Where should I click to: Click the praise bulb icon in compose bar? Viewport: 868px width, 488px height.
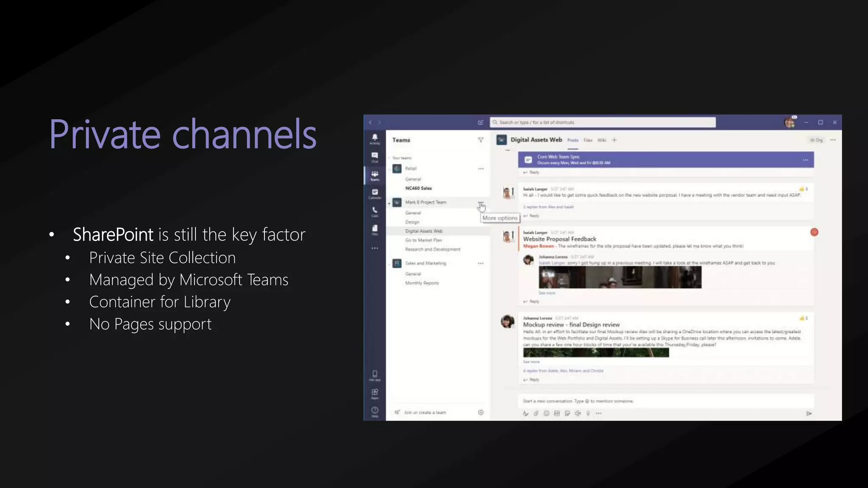[588, 413]
